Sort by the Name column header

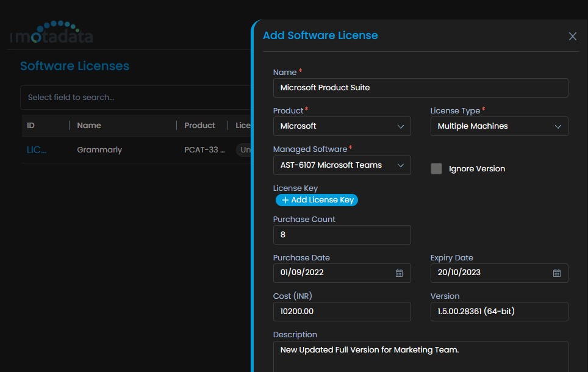[x=89, y=126]
